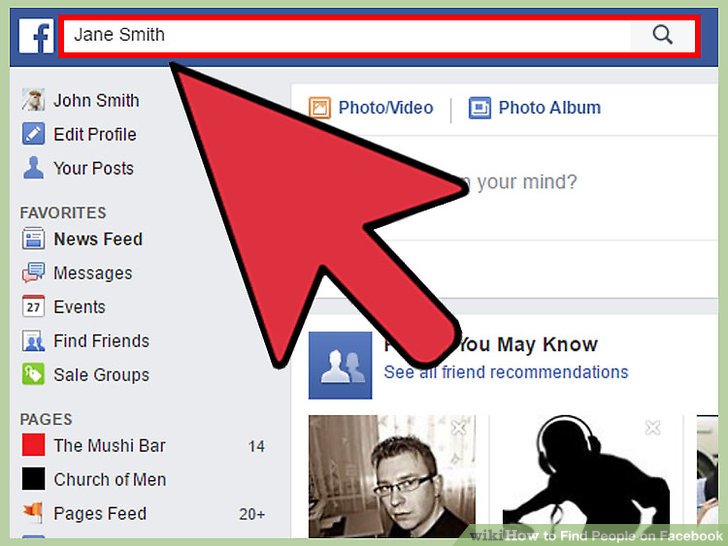Click the Sale Groups tag icon
728x546 pixels.
(33, 374)
